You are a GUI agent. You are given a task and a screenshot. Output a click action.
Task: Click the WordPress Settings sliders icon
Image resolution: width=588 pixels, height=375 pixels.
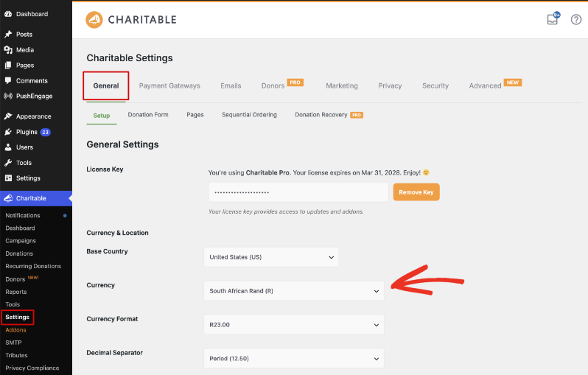[8, 178]
